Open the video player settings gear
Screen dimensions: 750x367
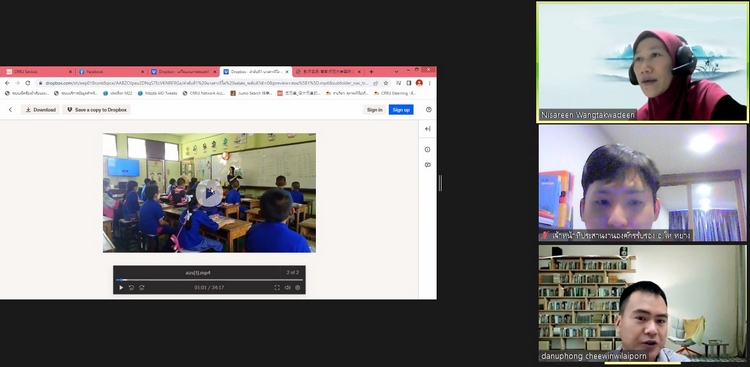298,288
